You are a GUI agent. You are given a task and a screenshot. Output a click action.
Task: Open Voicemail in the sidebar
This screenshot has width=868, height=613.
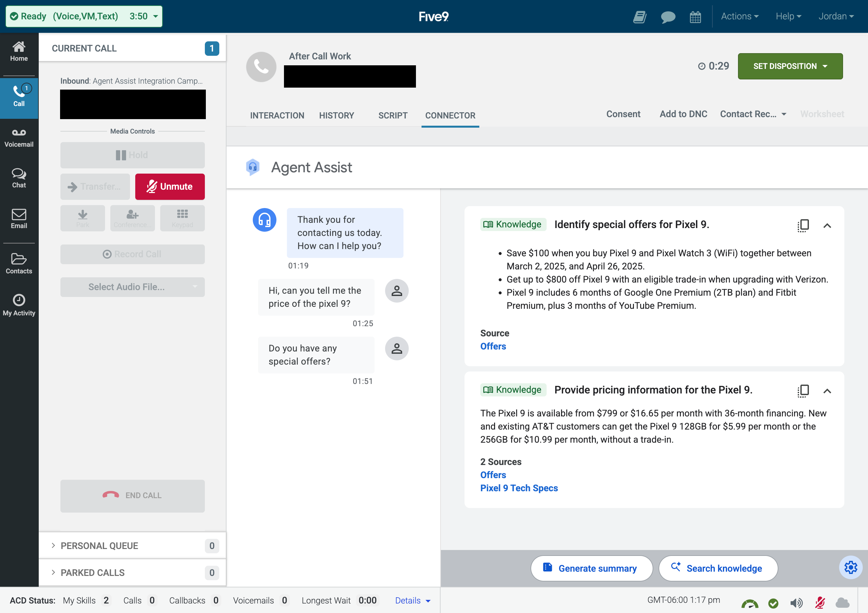(x=19, y=138)
